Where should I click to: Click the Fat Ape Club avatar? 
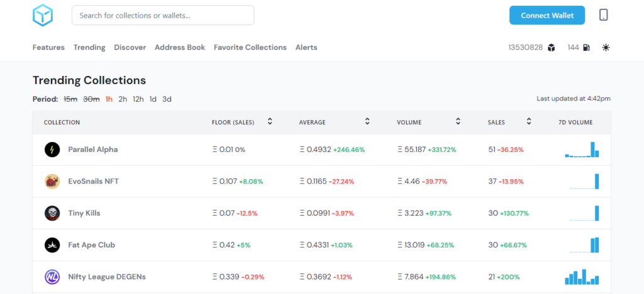click(x=52, y=245)
